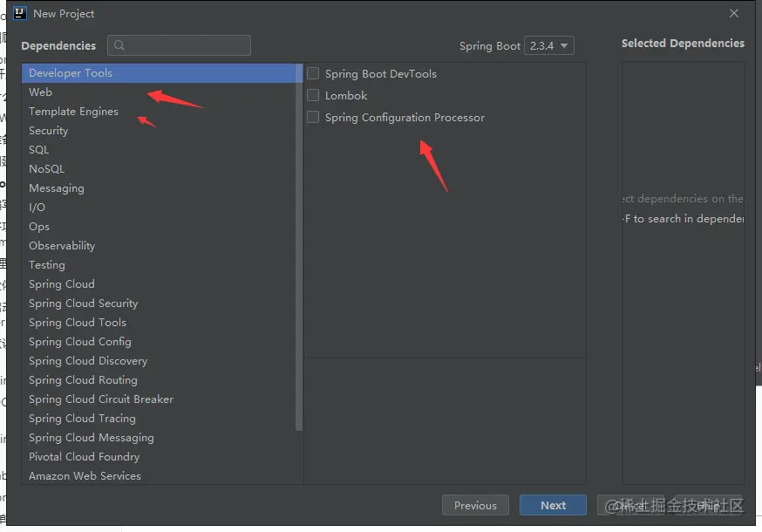The height and width of the screenshot is (532, 762).
Task: Open Spring Cloud Security category
Action: click(159, 304)
